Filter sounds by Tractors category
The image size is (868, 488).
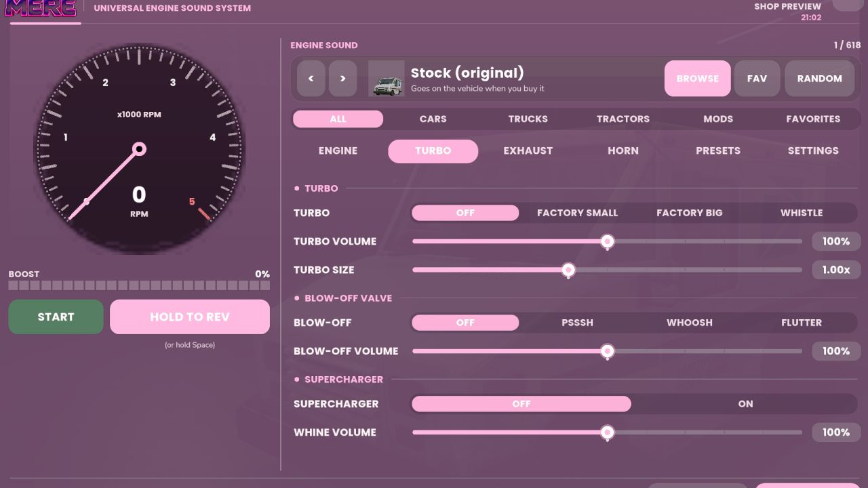click(623, 119)
